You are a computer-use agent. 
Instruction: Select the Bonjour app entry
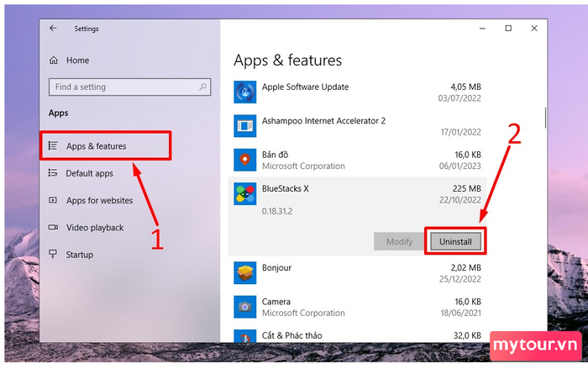pyautogui.click(x=276, y=267)
